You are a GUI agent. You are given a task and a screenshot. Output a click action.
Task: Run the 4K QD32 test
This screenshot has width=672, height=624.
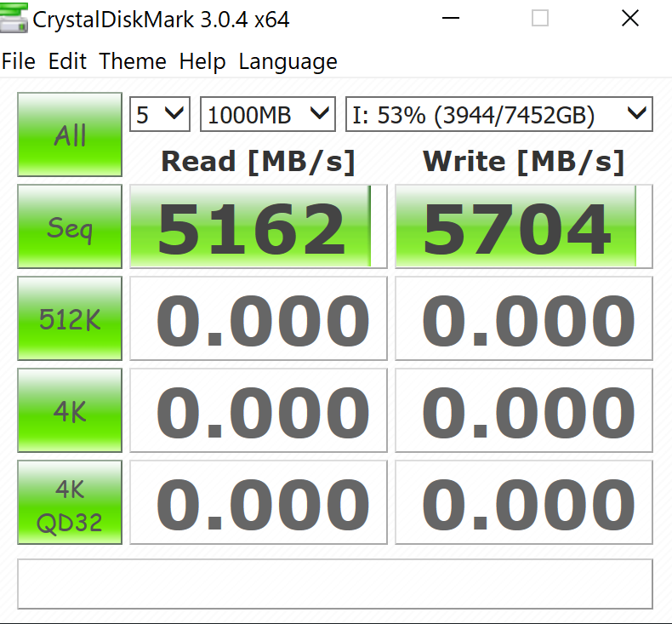[x=70, y=502]
